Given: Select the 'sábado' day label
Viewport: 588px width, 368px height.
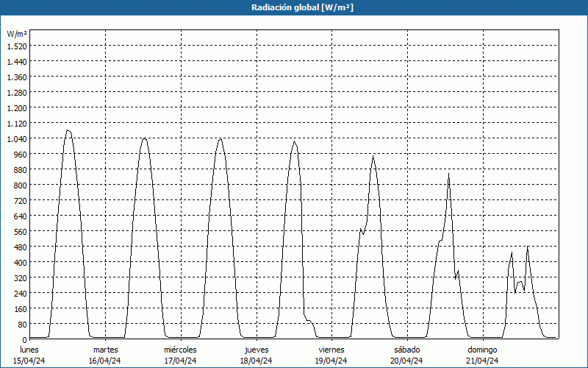Looking at the screenshot, I should [x=407, y=350].
